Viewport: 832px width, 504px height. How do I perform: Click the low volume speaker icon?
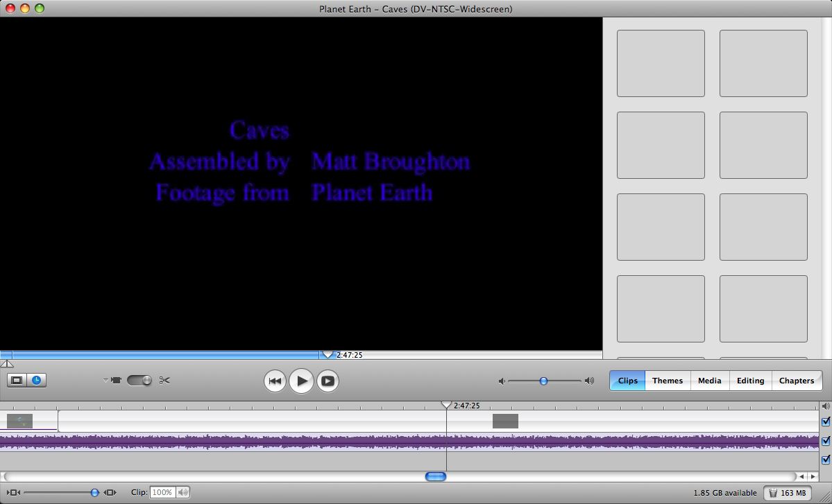pyautogui.click(x=502, y=381)
